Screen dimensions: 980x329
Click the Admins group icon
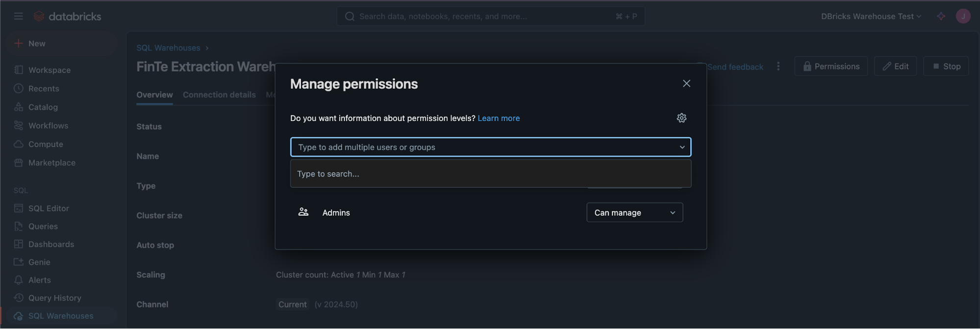coord(303,212)
